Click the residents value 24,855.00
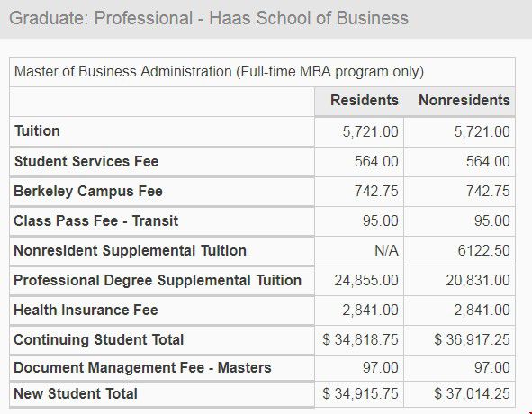The image size is (532, 414). [x=366, y=281]
